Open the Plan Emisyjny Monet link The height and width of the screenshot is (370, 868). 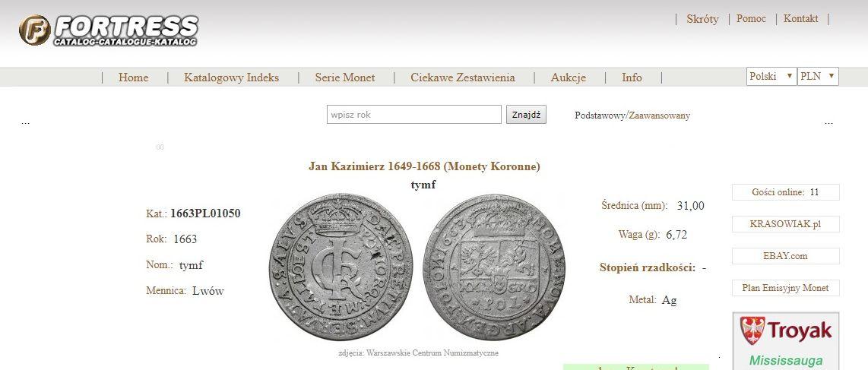coord(785,288)
